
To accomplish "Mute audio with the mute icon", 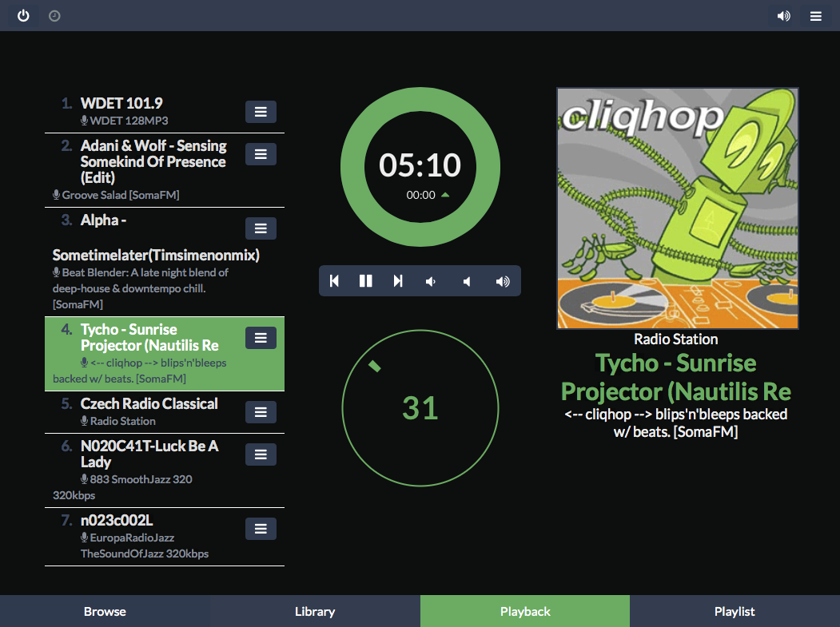I will [x=467, y=282].
